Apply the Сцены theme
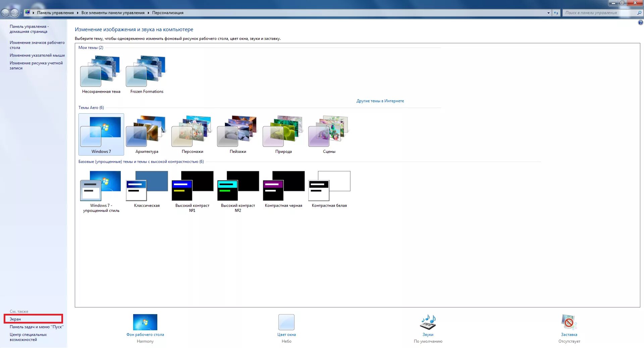This screenshot has height=348, width=644. tap(329, 134)
